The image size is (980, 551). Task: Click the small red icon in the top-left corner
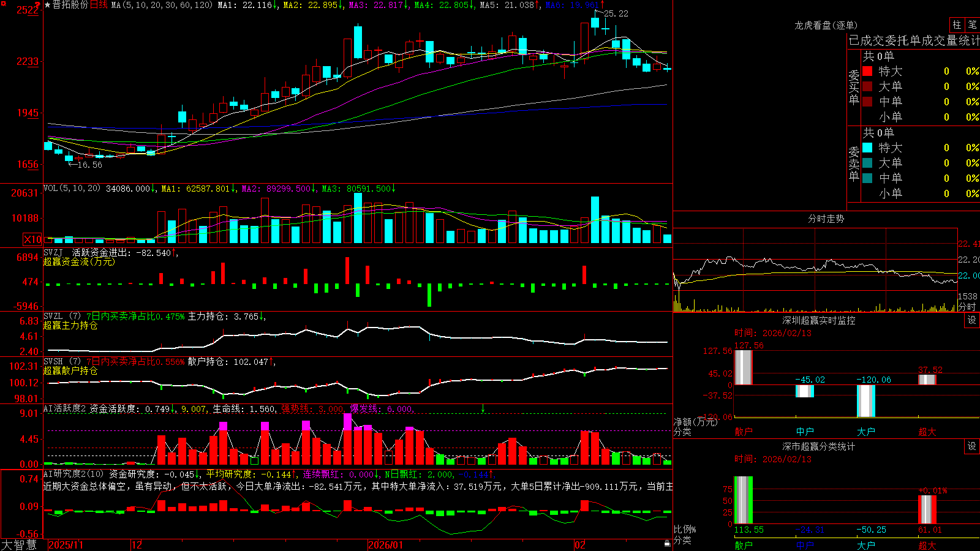click(x=2, y=2)
